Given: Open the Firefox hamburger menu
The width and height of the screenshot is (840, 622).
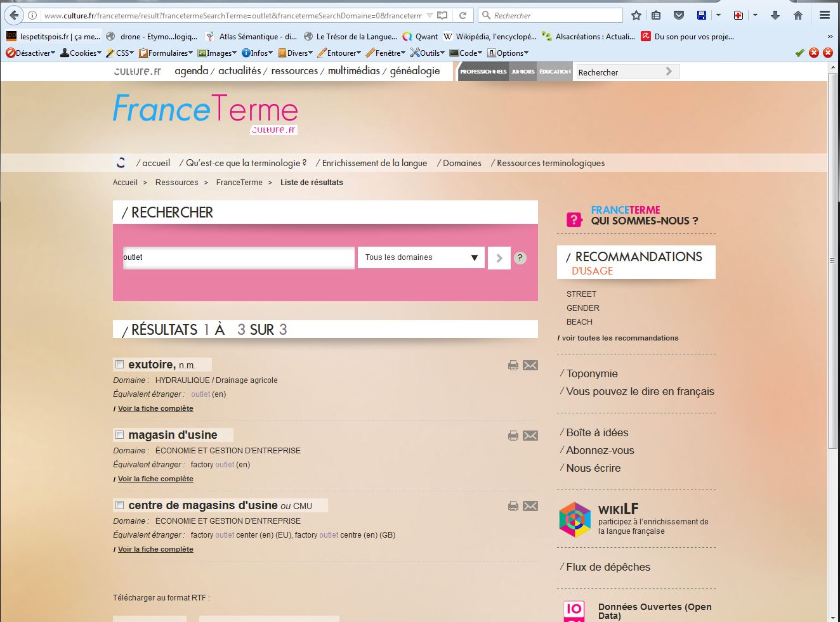Looking at the screenshot, I should 824,15.
